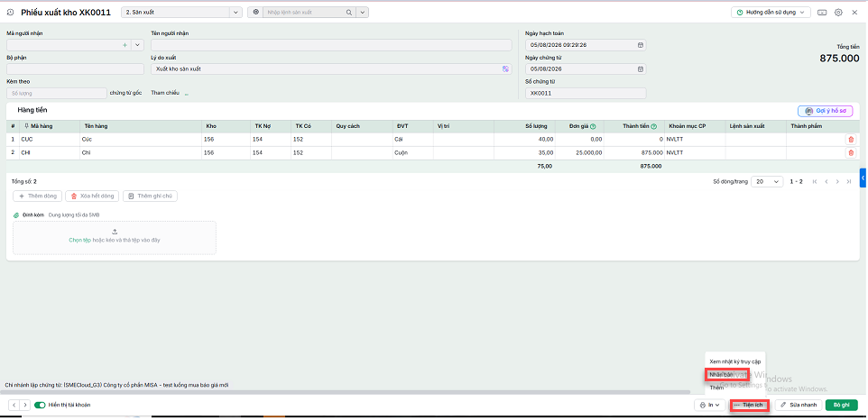The image size is (868, 420).
Task: Click the Sửa nhanh button
Action: (x=799, y=405)
